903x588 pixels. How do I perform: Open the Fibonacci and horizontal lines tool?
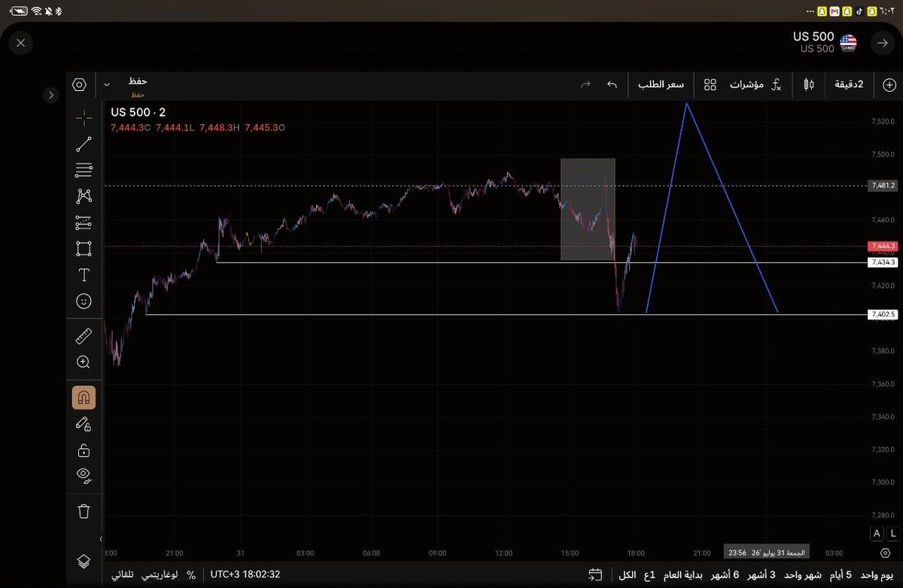(84, 170)
